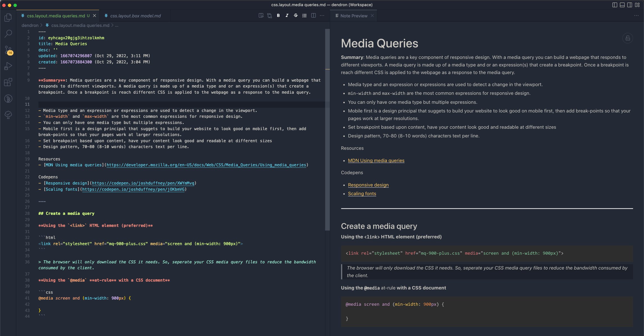This screenshot has width=644, height=336.
Task: Expand the breadcrumb ellipsis symbol
Action: [117, 25]
